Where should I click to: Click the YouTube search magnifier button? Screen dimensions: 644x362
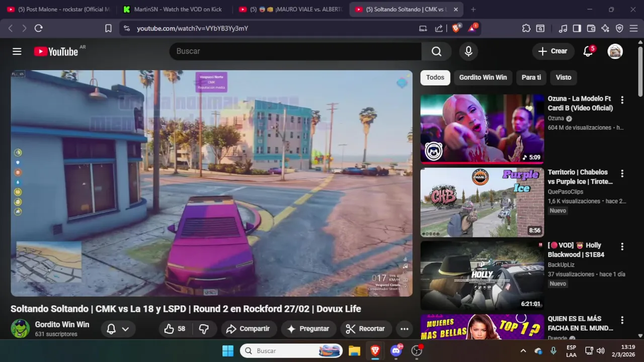click(436, 51)
